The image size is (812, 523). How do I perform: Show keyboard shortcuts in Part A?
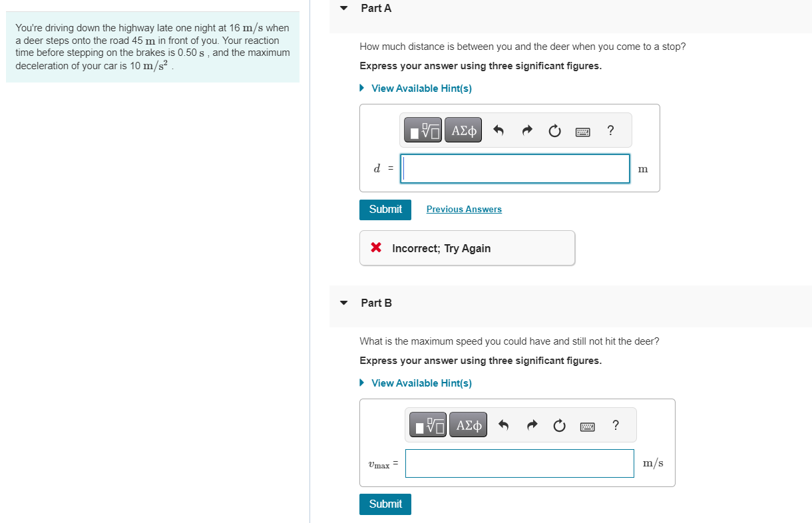point(583,132)
